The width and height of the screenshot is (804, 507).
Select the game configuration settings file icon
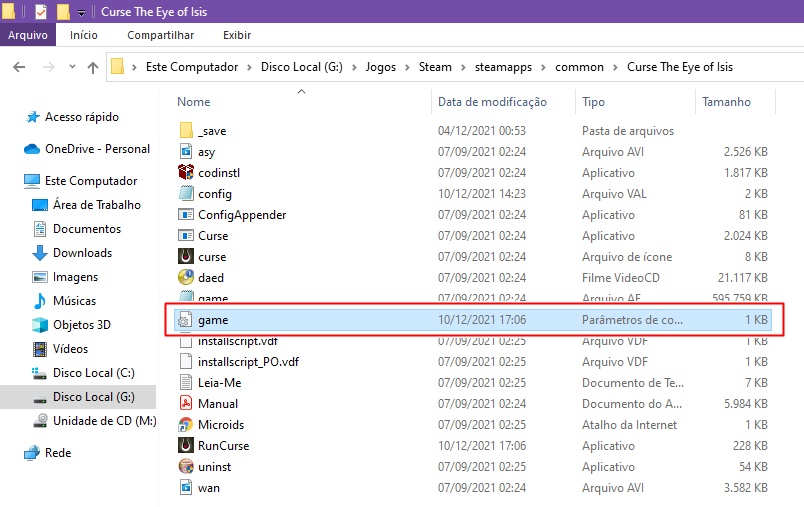[x=185, y=320]
